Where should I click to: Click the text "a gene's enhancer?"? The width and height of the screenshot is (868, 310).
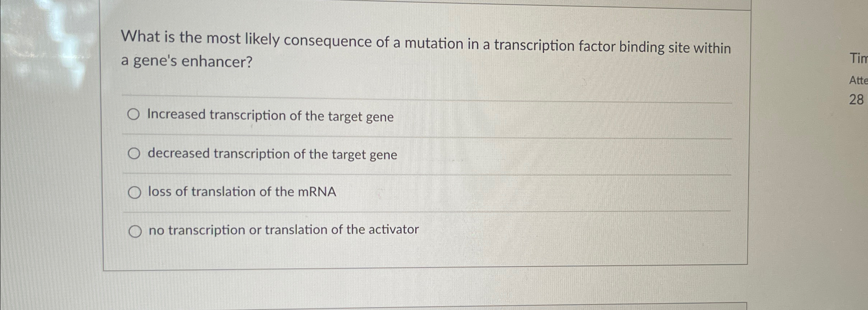click(x=187, y=62)
